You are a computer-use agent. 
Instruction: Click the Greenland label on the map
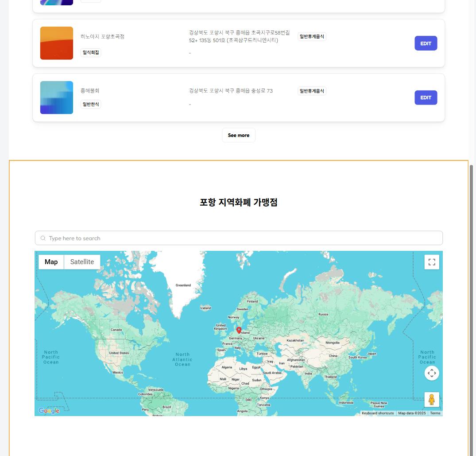coord(183,285)
